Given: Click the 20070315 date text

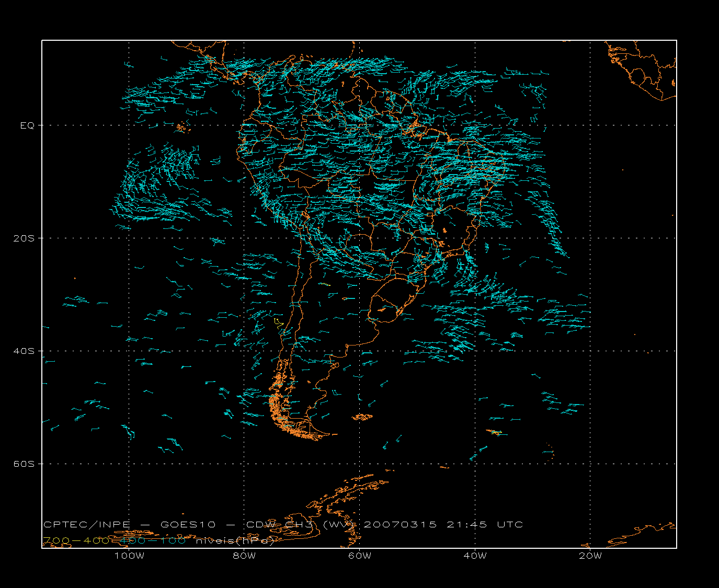Looking at the screenshot, I should tap(400, 525).
